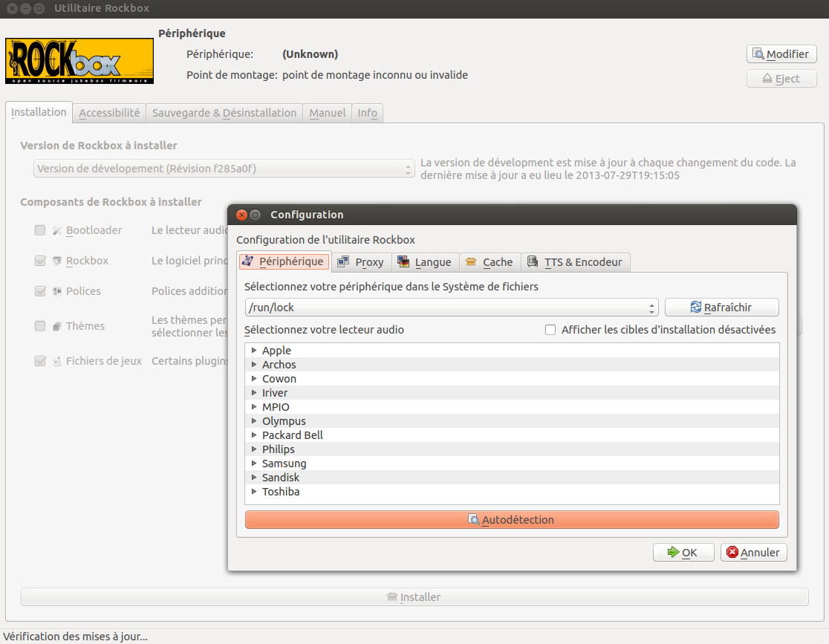Screen dimensions: 829x644
Task: Open the /run/lock mount point dropdown
Action: 451,308
